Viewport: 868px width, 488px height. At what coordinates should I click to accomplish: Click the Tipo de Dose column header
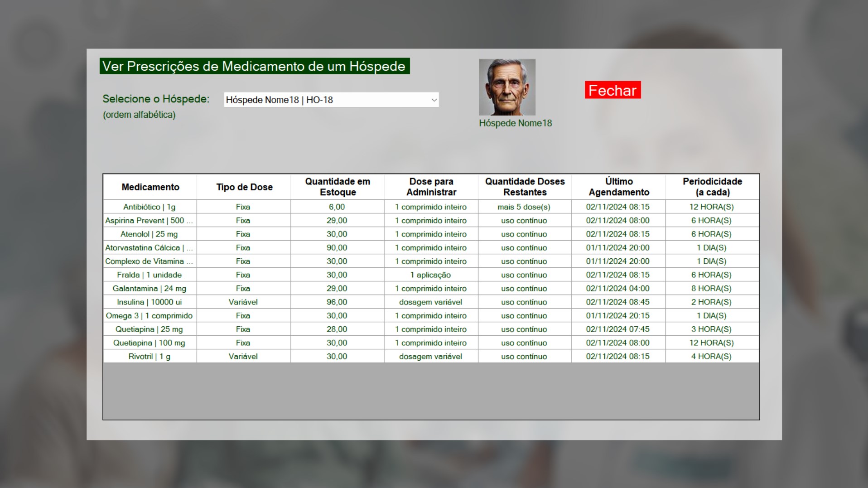244,187
